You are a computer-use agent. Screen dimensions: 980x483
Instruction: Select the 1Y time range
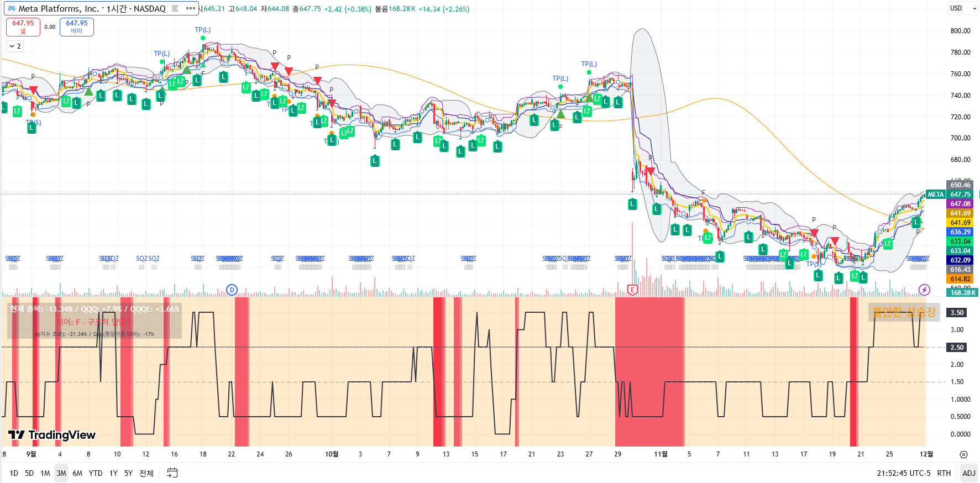(x=113, y=473)
